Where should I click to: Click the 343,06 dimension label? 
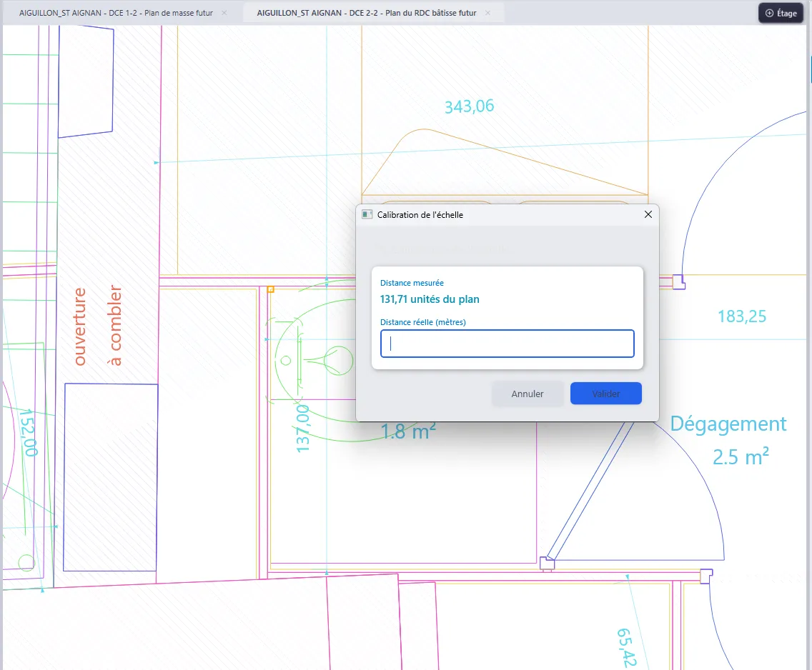469,106
